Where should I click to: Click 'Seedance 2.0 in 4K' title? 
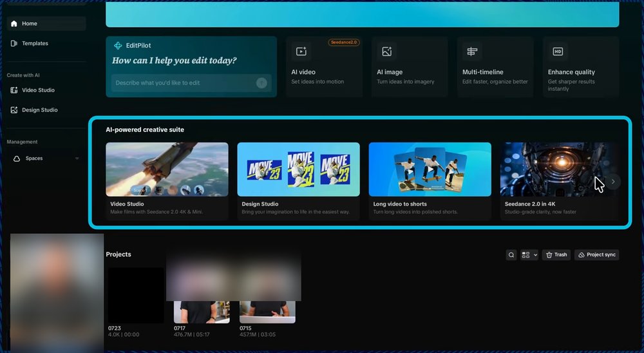[x=530, y=204]
